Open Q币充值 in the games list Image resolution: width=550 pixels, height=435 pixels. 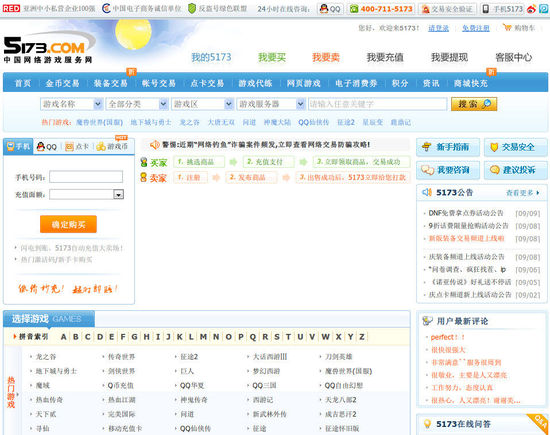[120, 385]
